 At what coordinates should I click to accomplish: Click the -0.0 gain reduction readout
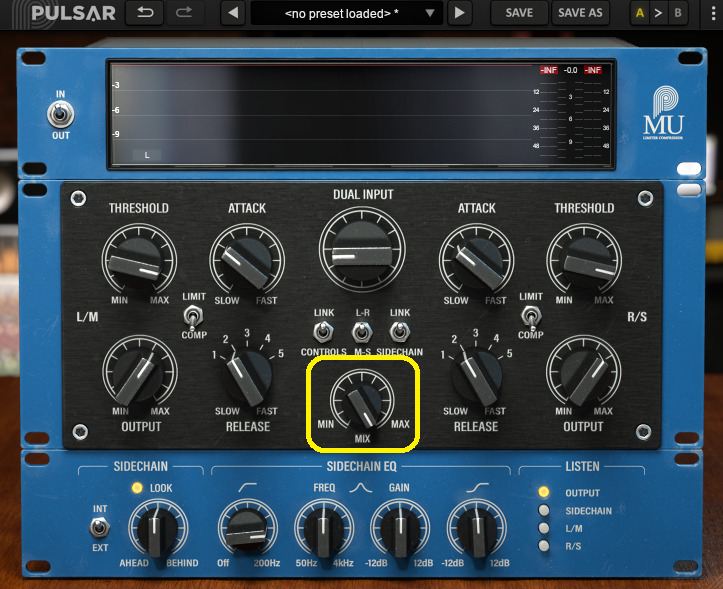coord(570,70)
